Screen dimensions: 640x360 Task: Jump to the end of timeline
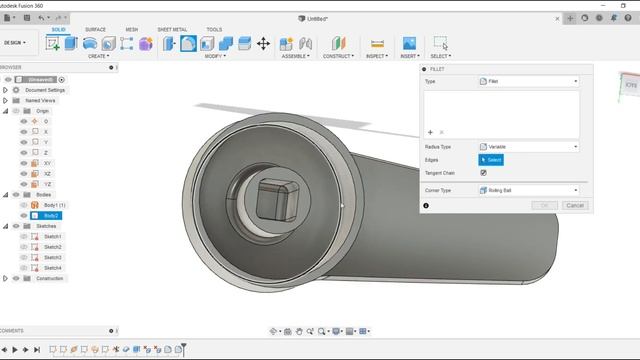37,349
